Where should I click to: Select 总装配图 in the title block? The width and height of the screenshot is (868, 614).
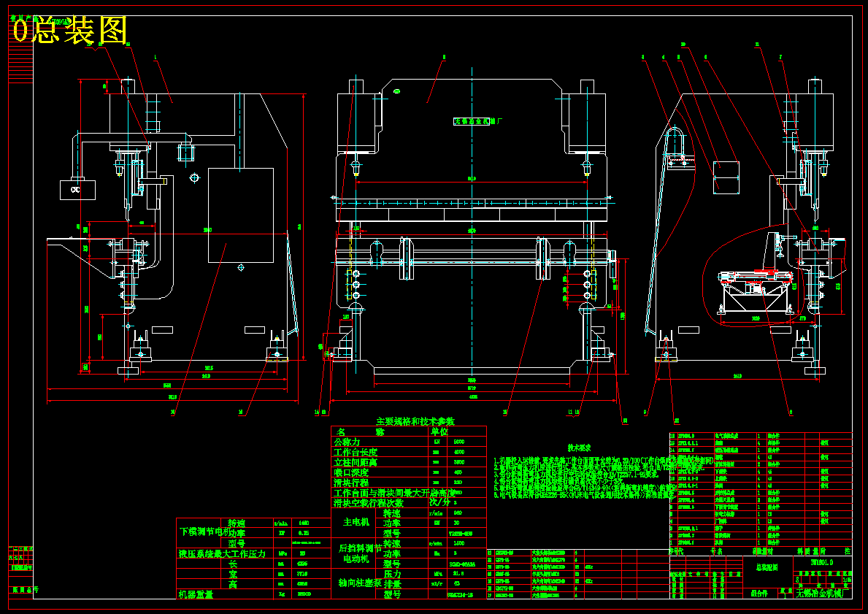(x=767, y=567)
